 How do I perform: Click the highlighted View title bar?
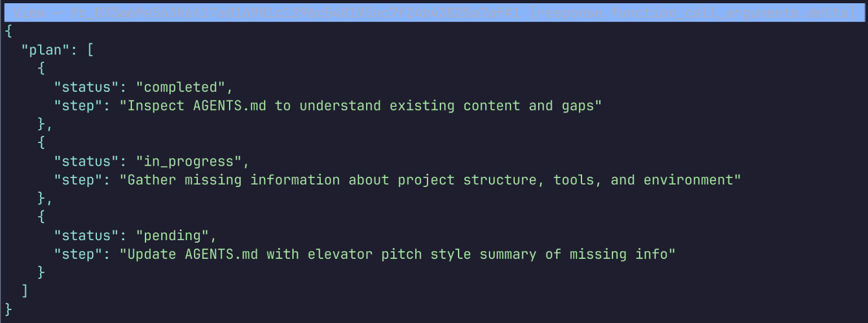point(433,12)
